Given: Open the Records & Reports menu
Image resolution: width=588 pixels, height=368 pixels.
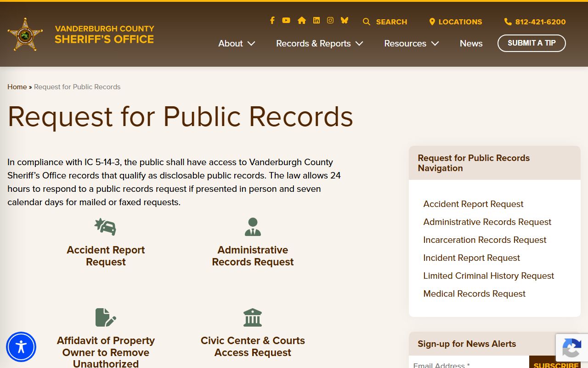Looking at the screenshot, I should (313, 43).
